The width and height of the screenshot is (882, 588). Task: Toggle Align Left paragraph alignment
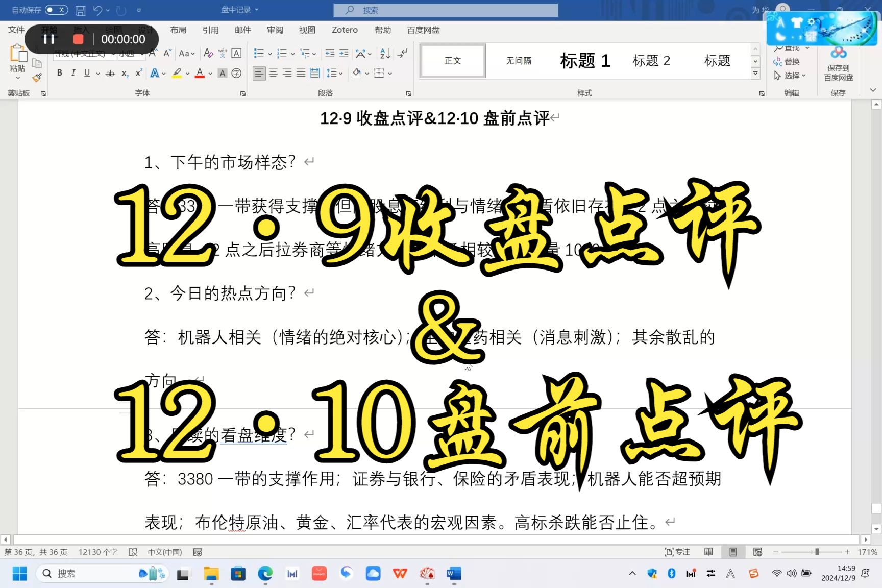pos(259,73)
